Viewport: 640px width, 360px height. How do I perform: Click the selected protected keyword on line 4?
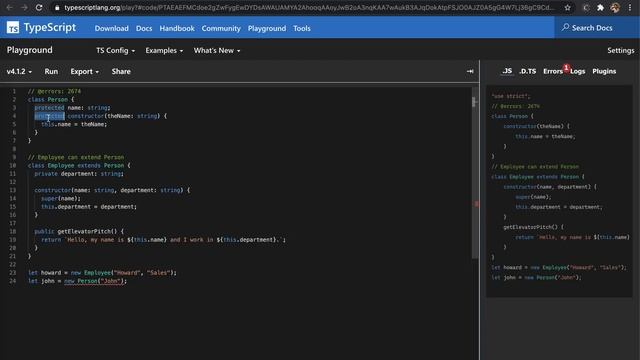pyautogui.click(x=49, y=116)
